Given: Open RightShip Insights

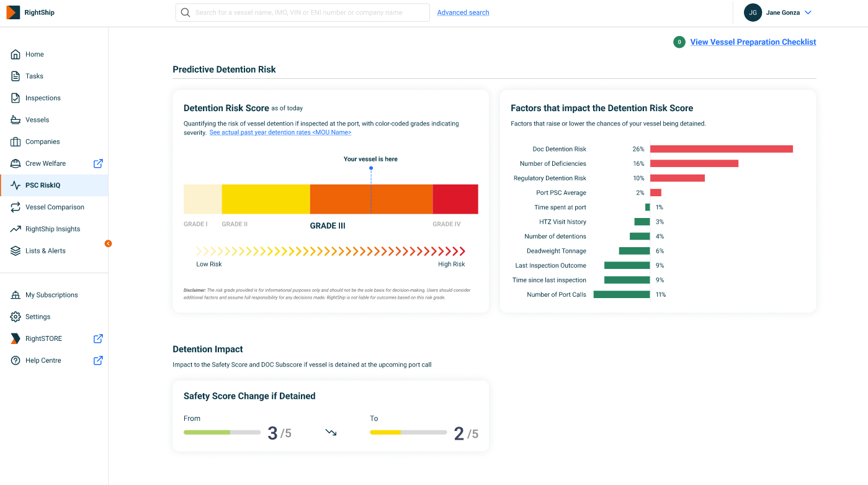Looking at the screenshot, I should (54, 229).
